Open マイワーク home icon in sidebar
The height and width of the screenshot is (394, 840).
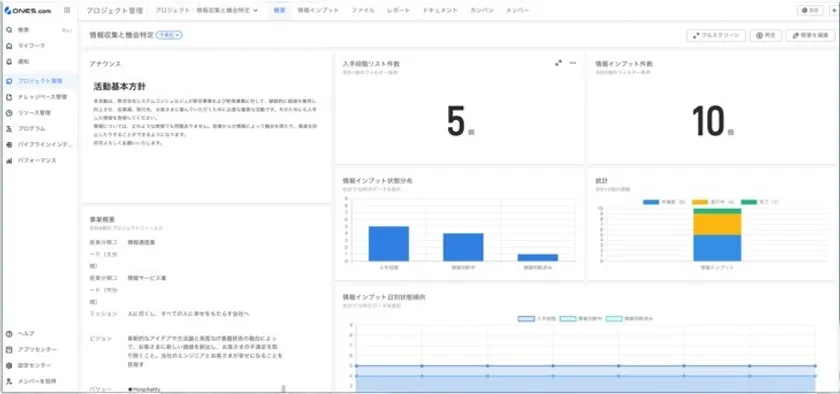click(x=9, y=46)
